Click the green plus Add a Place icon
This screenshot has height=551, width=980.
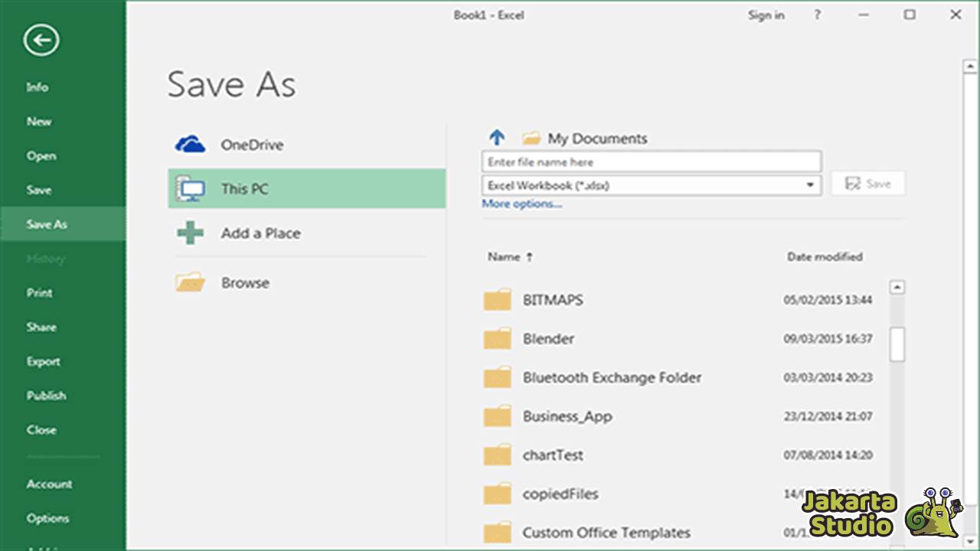(x=189, y=233)
